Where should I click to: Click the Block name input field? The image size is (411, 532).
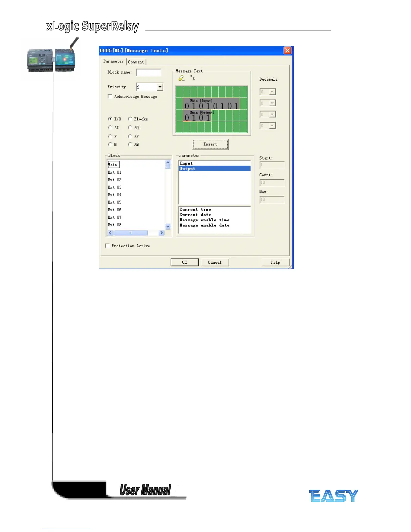pos(148,73)
